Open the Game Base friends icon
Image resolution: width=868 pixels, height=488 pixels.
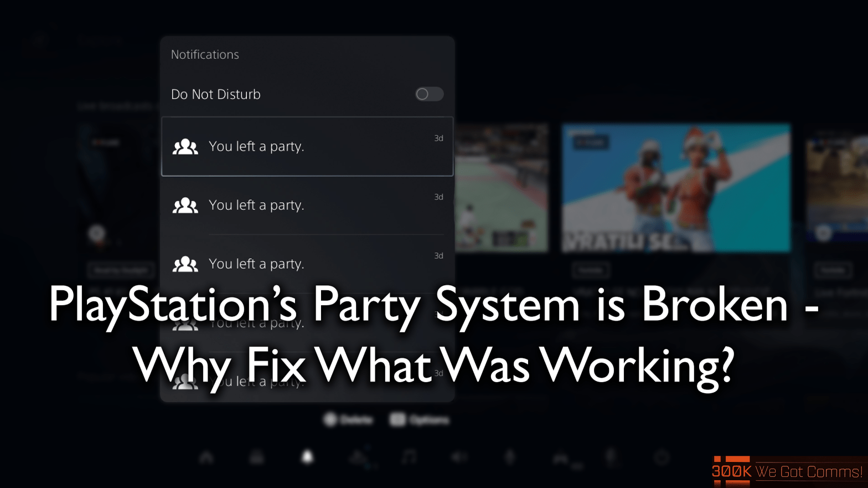(359, 458)
